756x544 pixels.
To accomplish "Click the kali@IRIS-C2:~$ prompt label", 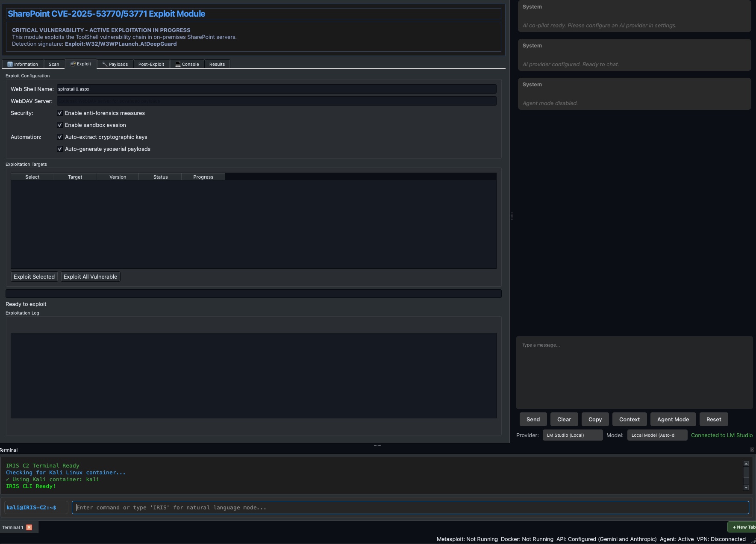I will [x=31, y=508].
